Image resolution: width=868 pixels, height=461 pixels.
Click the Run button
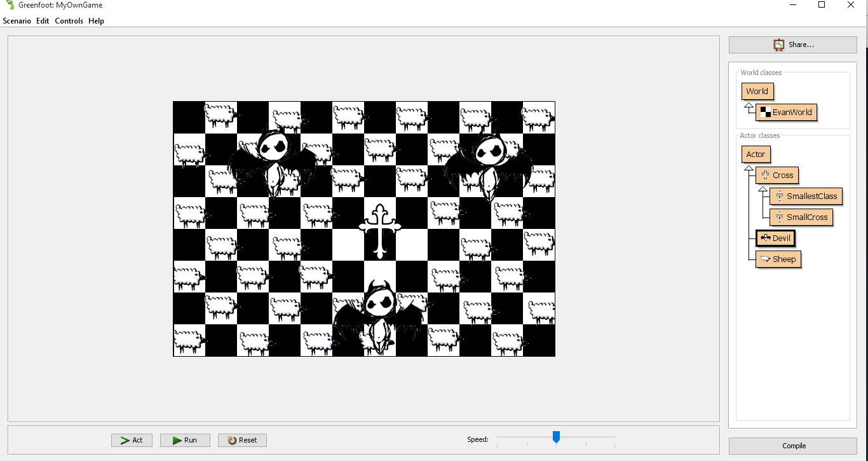pos(184,440)
